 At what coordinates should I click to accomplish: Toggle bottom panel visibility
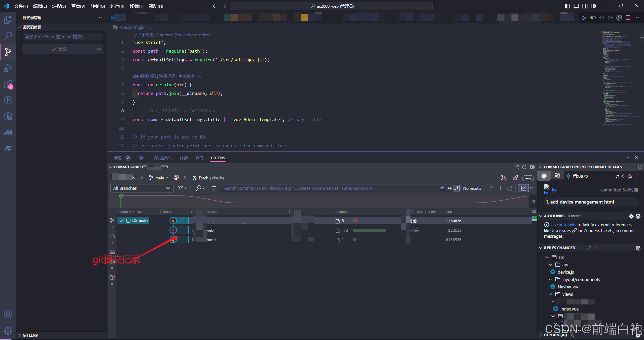pos(576,6)
